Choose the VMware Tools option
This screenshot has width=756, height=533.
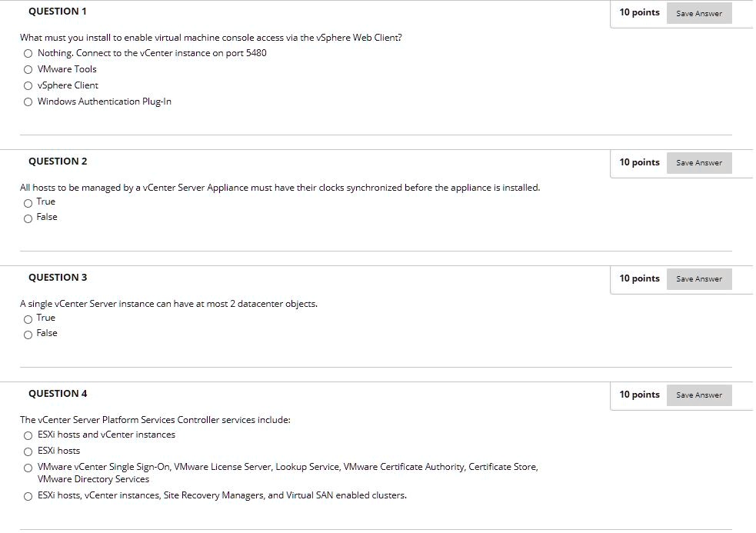coord(28,69)
